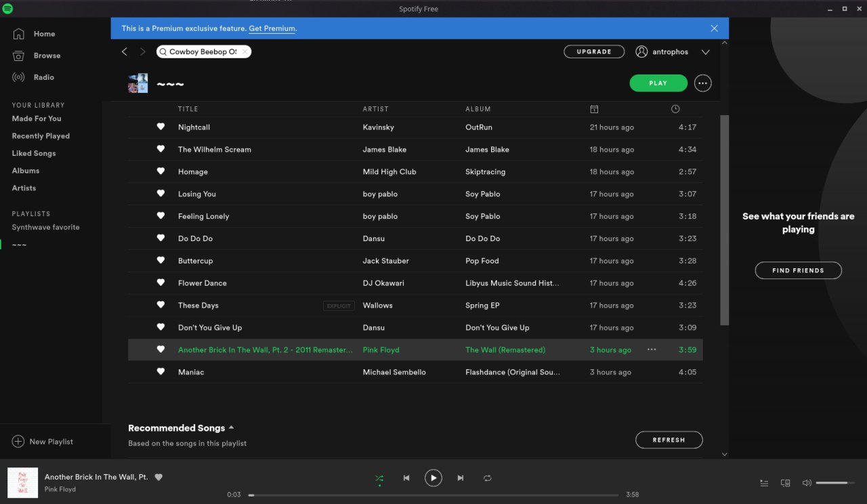Open more options for Another Brick In The Wall

point(652,350)
